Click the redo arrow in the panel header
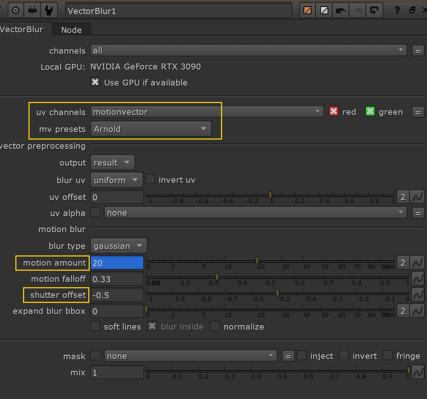 (x=357, y=11)
